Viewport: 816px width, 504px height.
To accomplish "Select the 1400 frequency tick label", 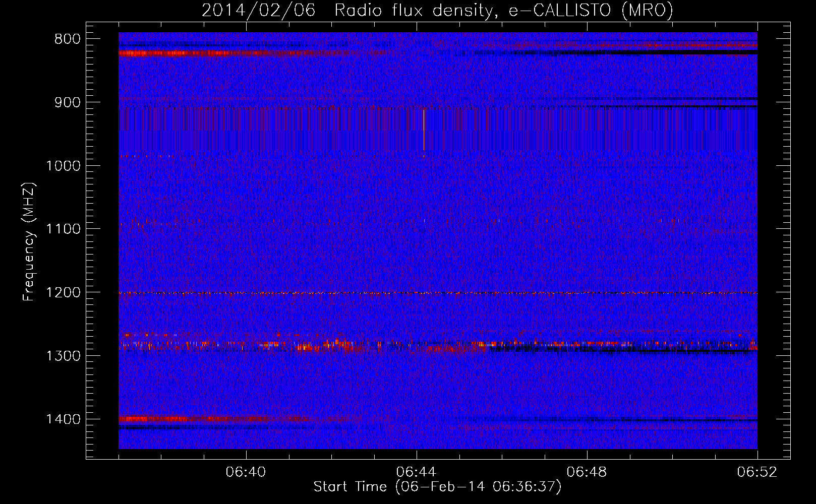I will (x=63, y=419).
